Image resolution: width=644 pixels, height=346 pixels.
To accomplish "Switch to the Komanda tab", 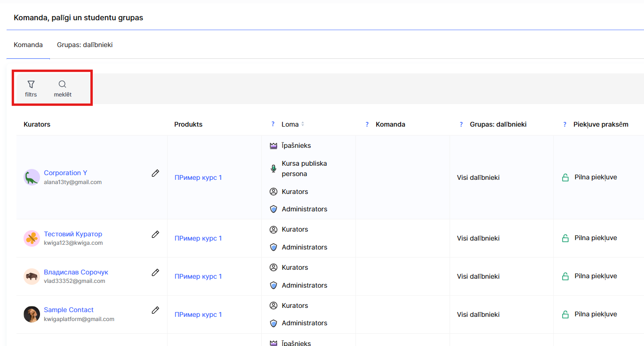I will pos(28,45).
